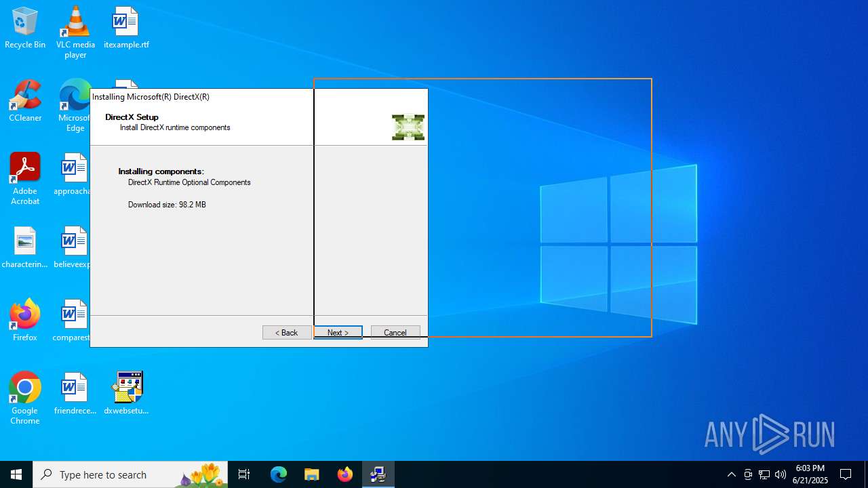
Task: Select the "Download size: 98.2 MB" text
Action: [167, 205]
